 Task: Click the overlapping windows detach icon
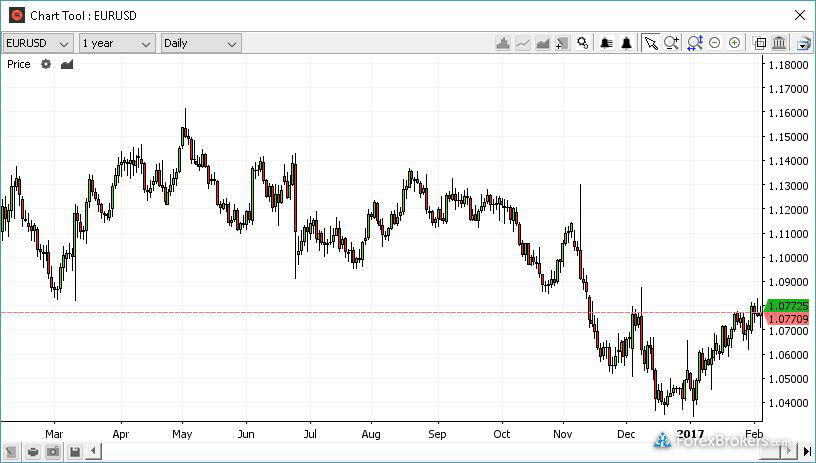[760, 43]
